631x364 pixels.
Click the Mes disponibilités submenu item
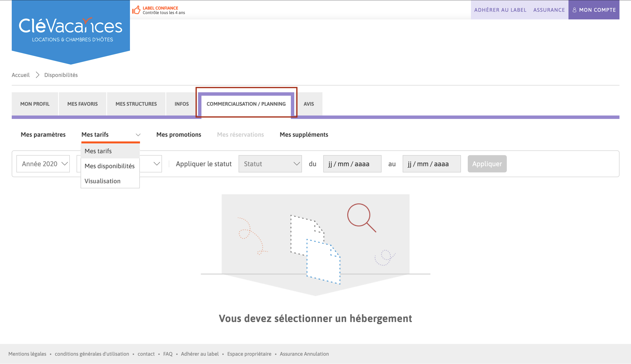pyautogui.click(x=110, y=166)
